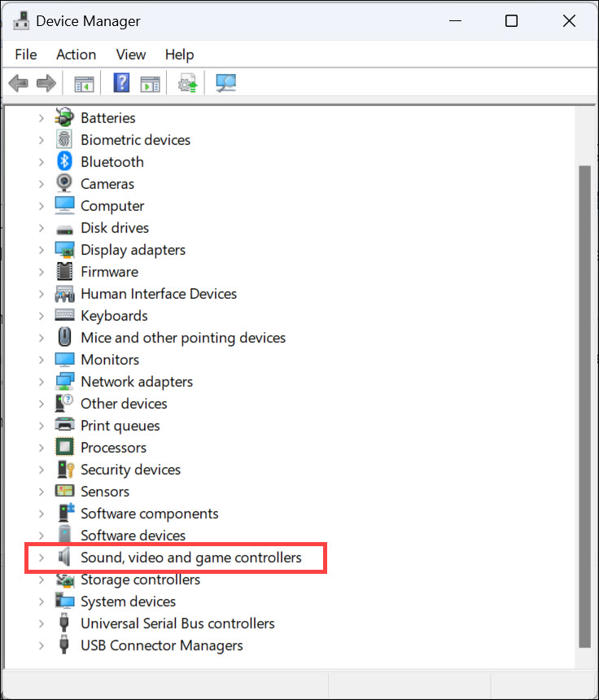
Task: Expand the Display adapters chevron
Action: click(x=41, y=250)
